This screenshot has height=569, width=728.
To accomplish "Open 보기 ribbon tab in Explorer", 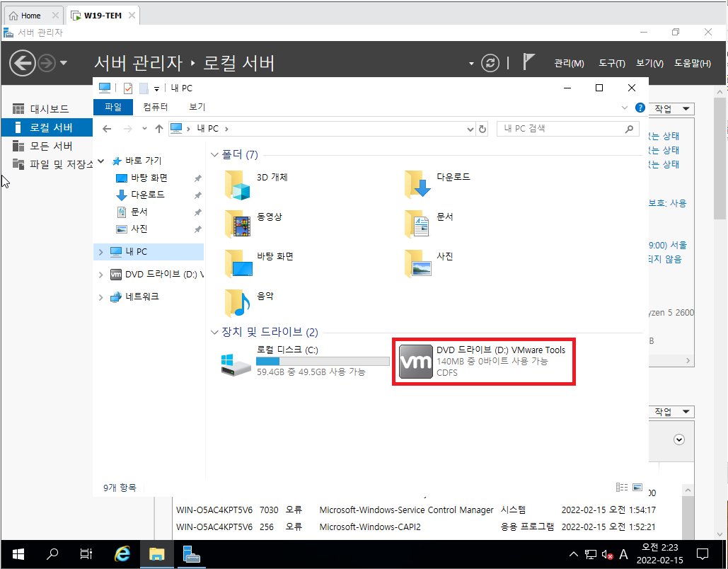I will pos(197,107).
